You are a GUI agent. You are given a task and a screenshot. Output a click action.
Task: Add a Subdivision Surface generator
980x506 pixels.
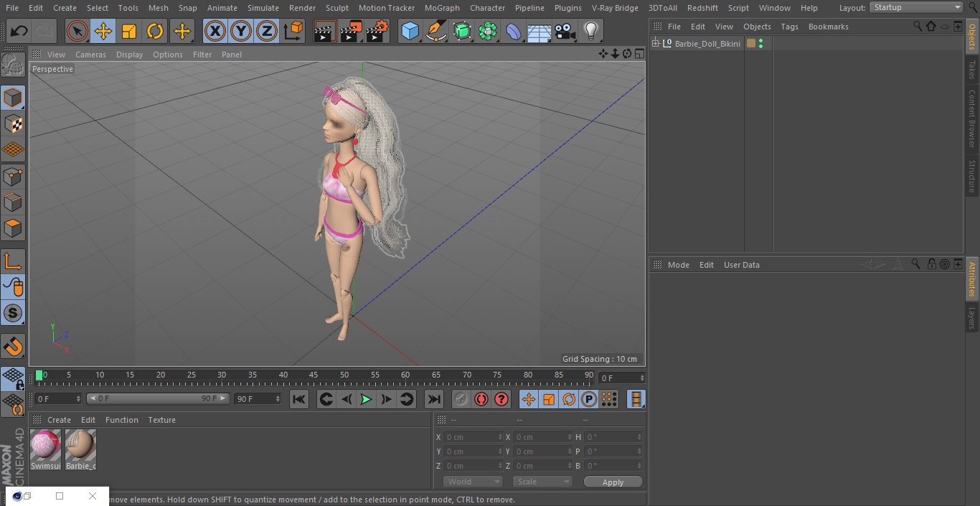coord(463,31)
